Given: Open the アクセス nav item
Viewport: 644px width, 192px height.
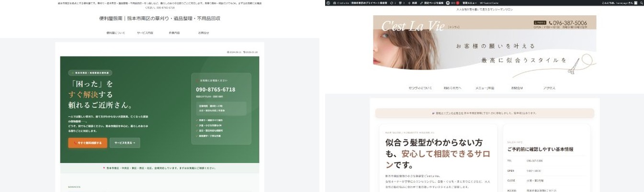Looking at the screenshot, I should [x=549, y=88].
